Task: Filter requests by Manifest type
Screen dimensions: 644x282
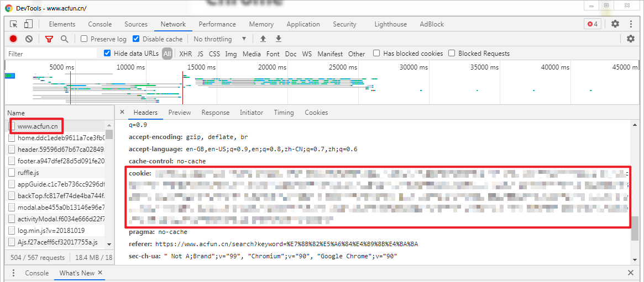Action: pos(330,54)
